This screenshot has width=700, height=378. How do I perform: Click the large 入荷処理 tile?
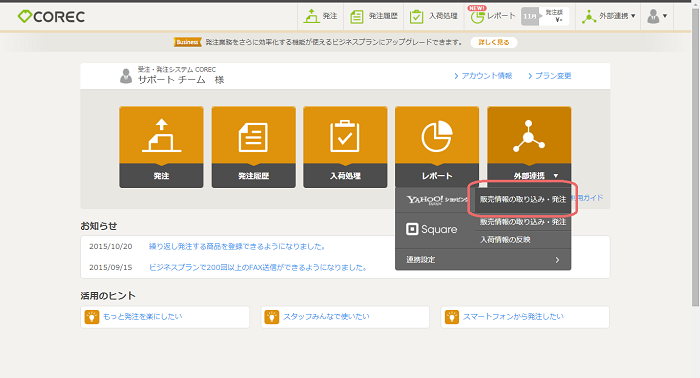tap(345, 147)
